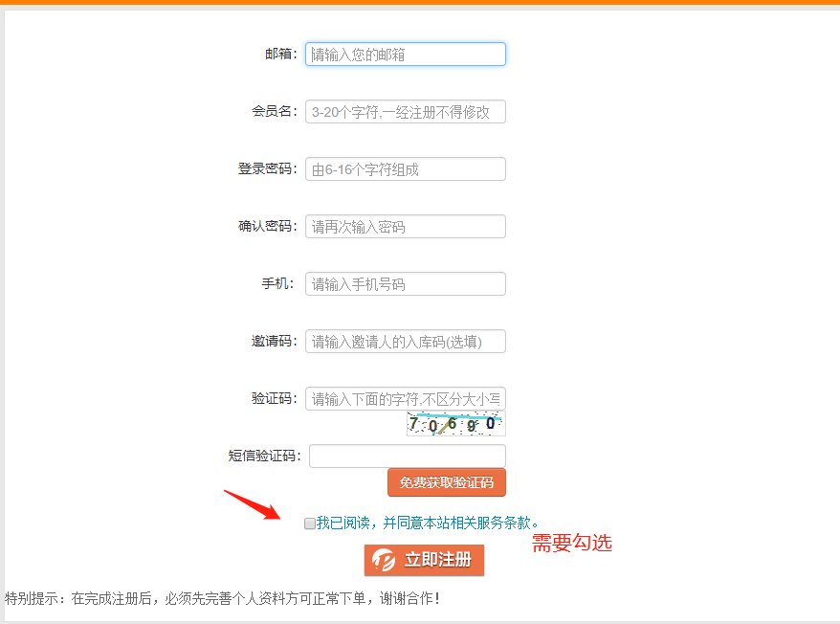The height and width of the screenshot is (624, 840).
Task: Click the 立即注册 register button
Action: pyautogui.click(x=424, y=560)
